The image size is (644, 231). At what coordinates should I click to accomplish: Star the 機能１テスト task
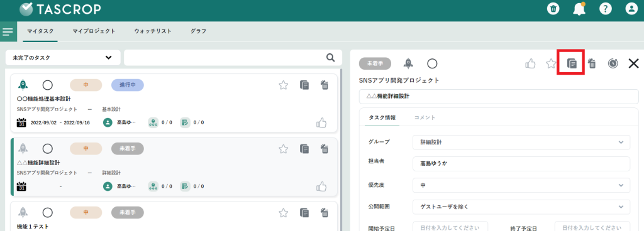(x=284, y=213)
